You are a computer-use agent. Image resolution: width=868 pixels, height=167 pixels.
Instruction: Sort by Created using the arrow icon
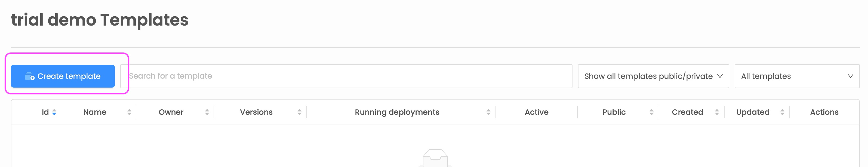(717, 112)
